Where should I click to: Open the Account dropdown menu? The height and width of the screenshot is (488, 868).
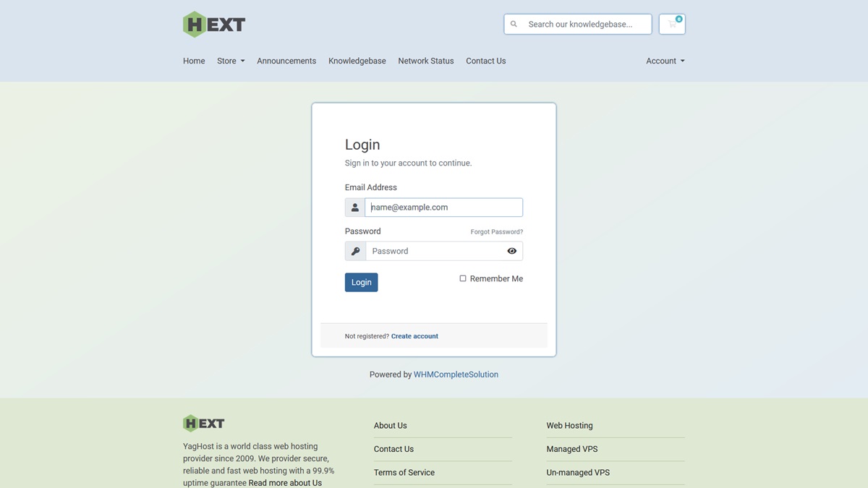pyautogui.click(x=665, y=61)
